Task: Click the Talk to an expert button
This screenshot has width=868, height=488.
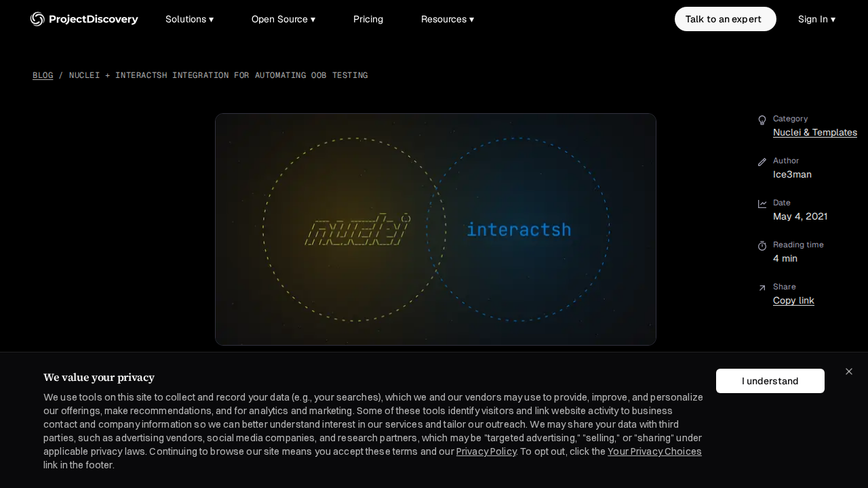Action: click(726, 19)
